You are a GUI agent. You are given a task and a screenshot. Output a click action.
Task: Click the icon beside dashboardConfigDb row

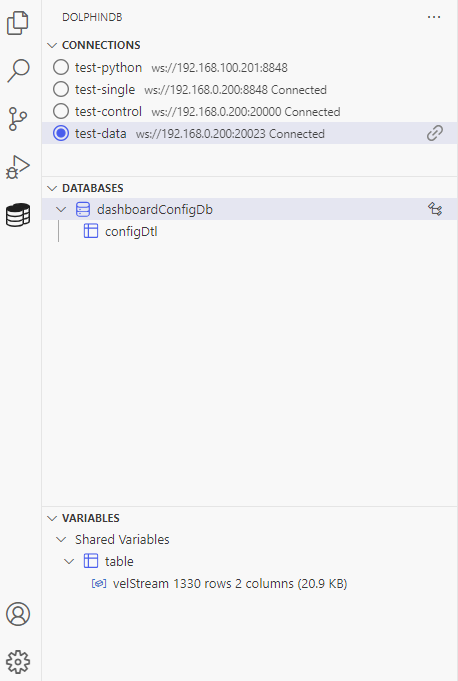click(435, 209)
